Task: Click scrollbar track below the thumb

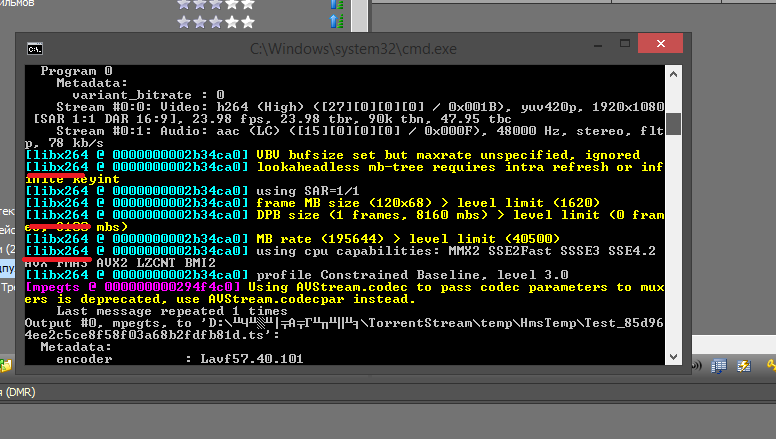Action: 674,250
